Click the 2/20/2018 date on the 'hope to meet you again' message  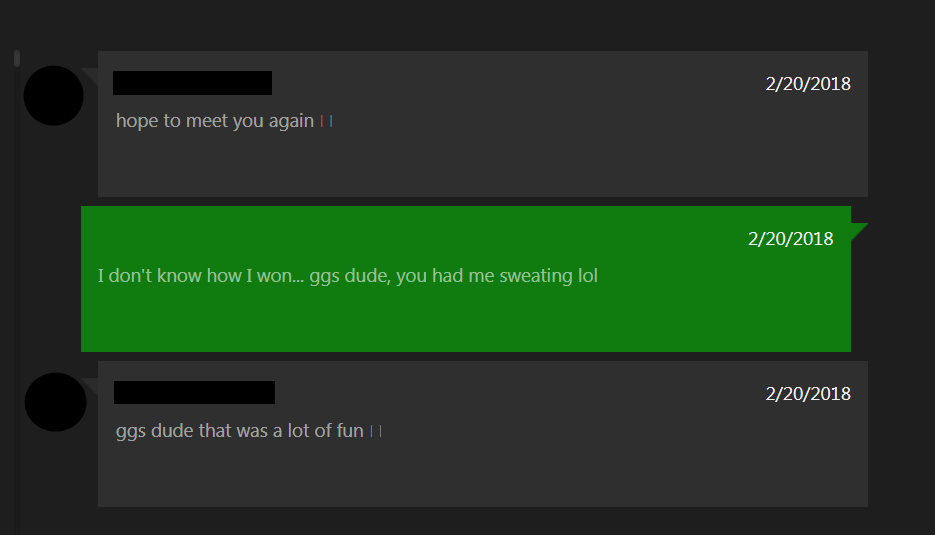coord(808,84)
